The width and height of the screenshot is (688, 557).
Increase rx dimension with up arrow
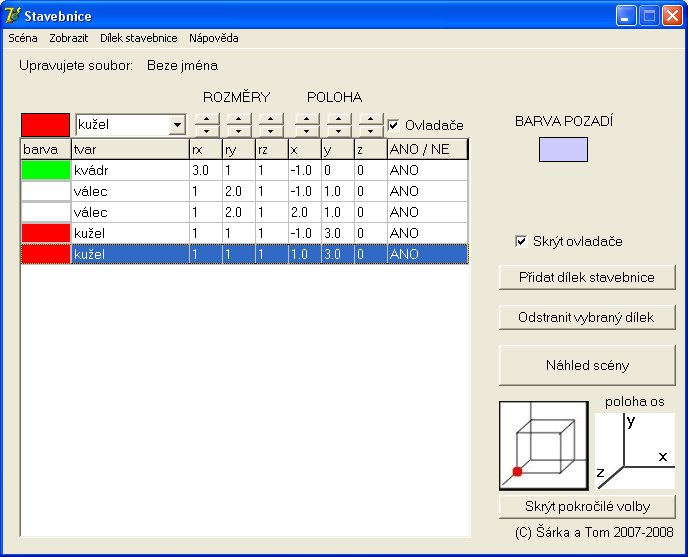tap(207, 120)
